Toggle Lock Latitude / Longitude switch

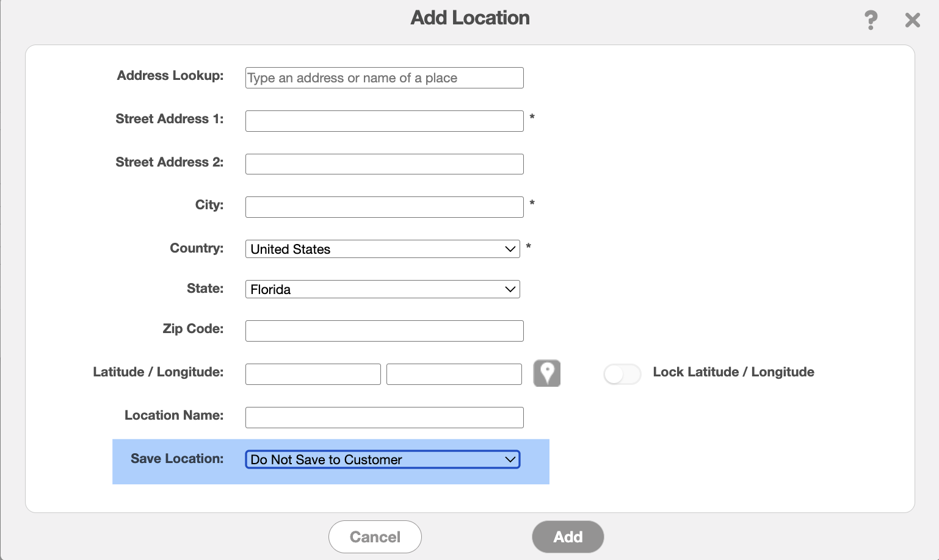(x=622, y=374)
